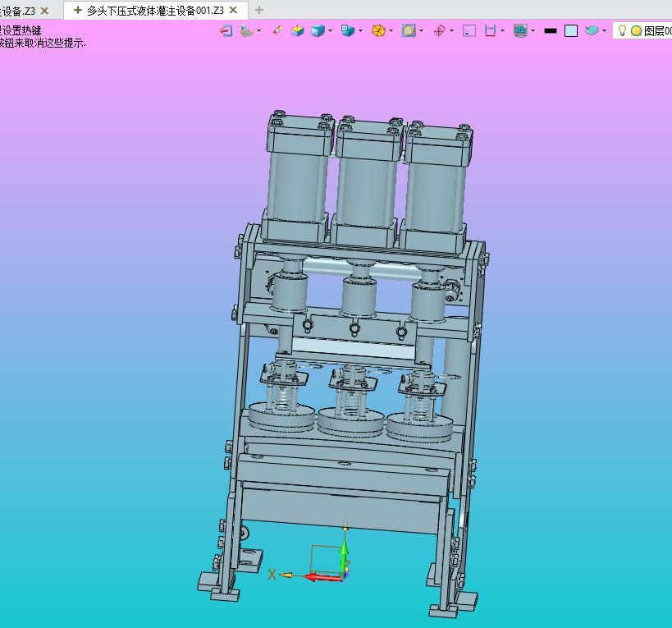The width and height of the screenshot is (672, 628).
Task: Click the monitor display settings icon
Action: (x=520, y=31)
